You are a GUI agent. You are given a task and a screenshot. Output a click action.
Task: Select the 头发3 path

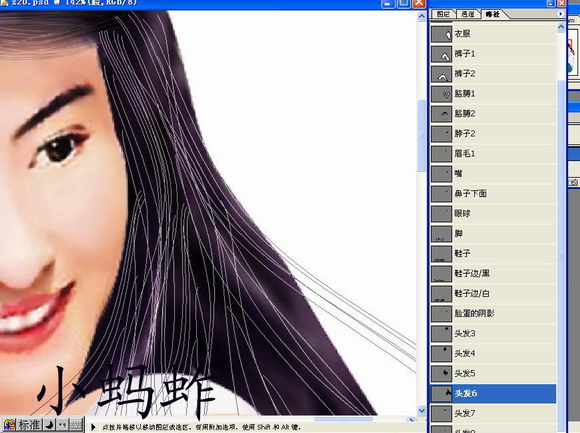493,333
